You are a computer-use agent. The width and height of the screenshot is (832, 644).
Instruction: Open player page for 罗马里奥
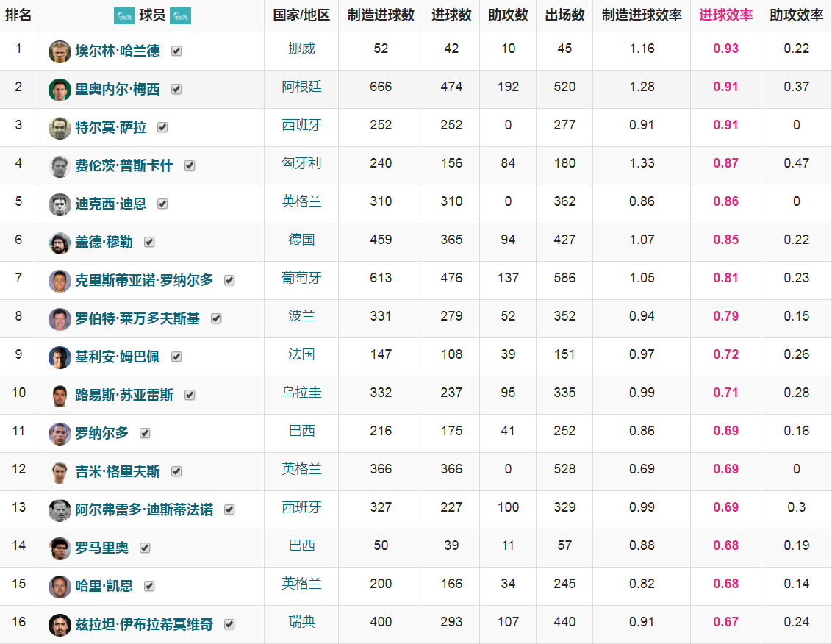click(x=100, y=548)
